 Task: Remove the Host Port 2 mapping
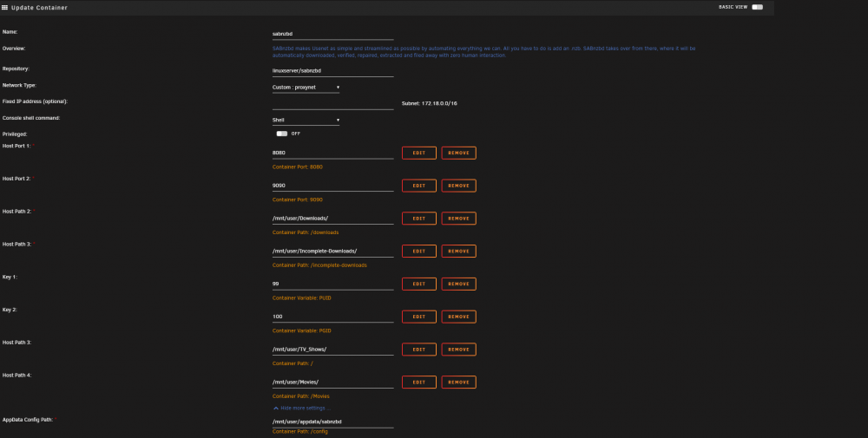(459, 186)
